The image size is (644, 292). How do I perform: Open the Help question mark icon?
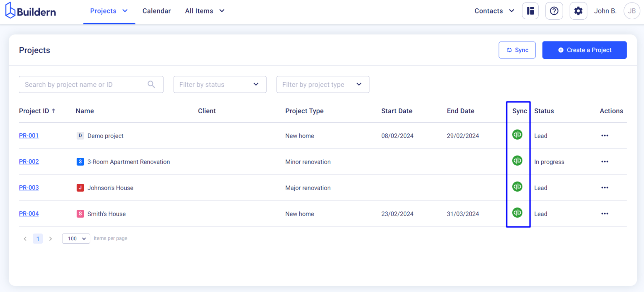point(554,11)
